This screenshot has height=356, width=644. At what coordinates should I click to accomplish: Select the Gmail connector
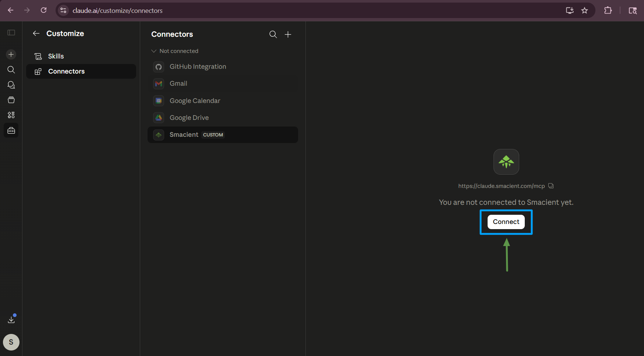tap(223, 84)
